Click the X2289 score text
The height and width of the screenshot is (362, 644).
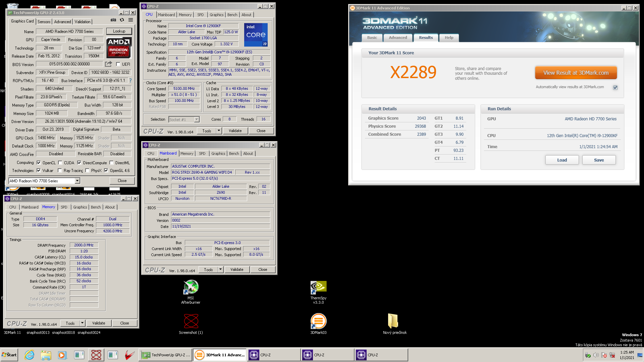point(413,72)
